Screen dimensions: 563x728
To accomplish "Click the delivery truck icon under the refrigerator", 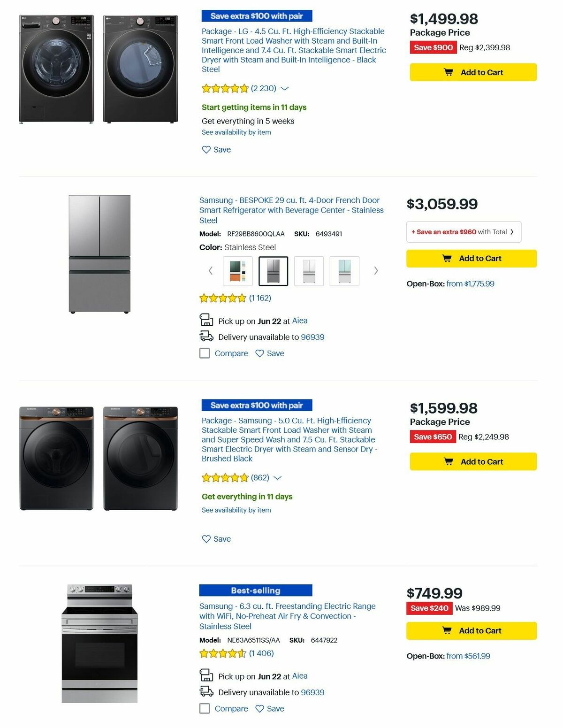I will coord(206,336).
